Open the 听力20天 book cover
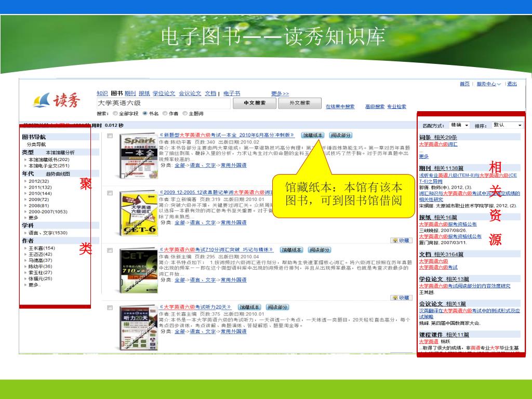532x399 pixels. [x=139, y=328]
